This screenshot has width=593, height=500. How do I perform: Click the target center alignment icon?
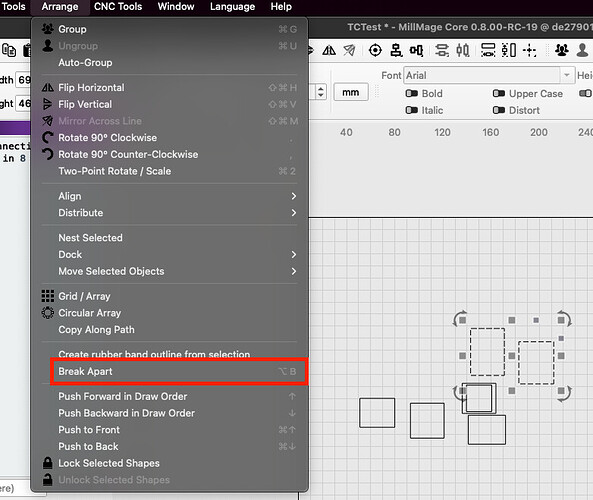point(375,50)
